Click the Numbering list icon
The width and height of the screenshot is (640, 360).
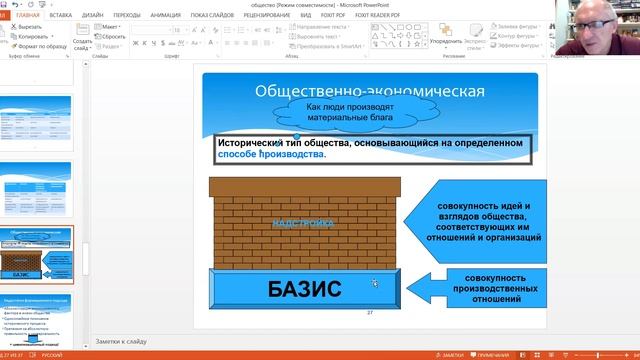[242, 30]
